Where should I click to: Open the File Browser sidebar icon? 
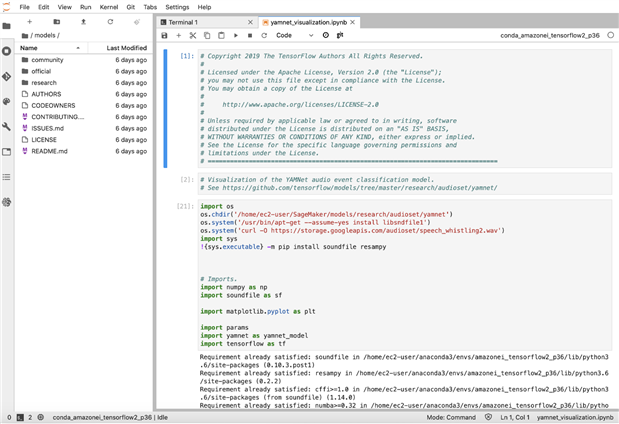(7, 26)
